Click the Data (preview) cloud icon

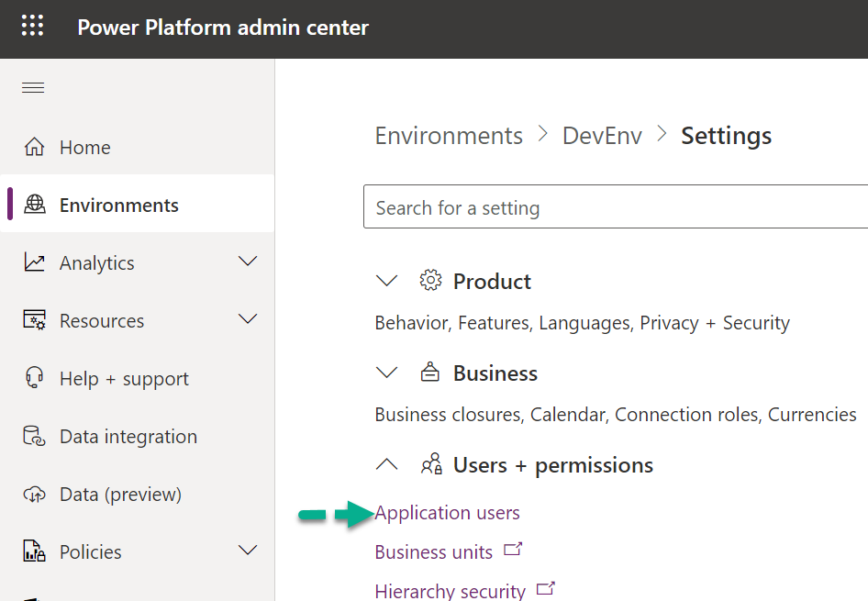pyautogui.click(x=34, y=495)
